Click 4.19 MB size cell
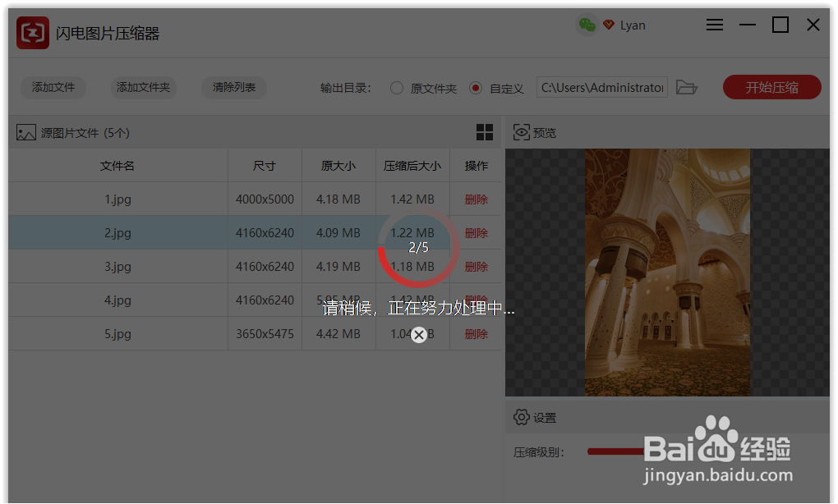 pyautogui.click(x=338, y=267)
